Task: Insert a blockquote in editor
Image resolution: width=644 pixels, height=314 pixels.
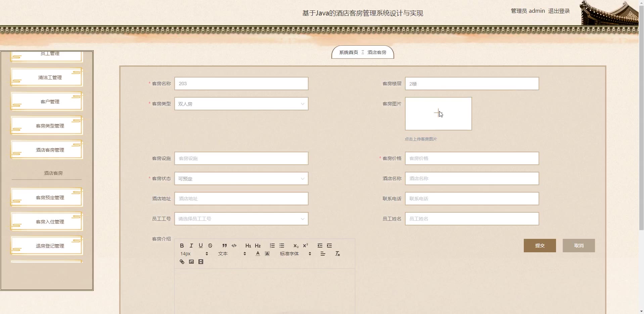Action: pos(225,246)
